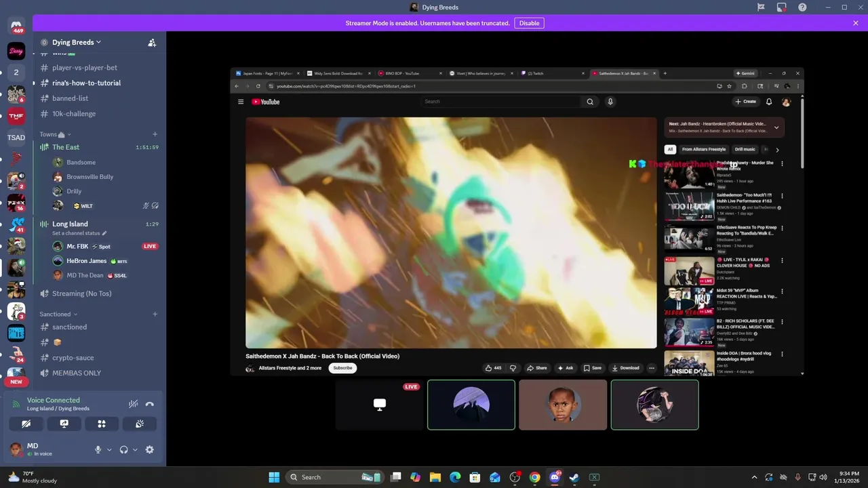Open Microsoft Edge from the taskbar
The height and width of the screenshot is (488, 868).
click(x=455, y=477)
